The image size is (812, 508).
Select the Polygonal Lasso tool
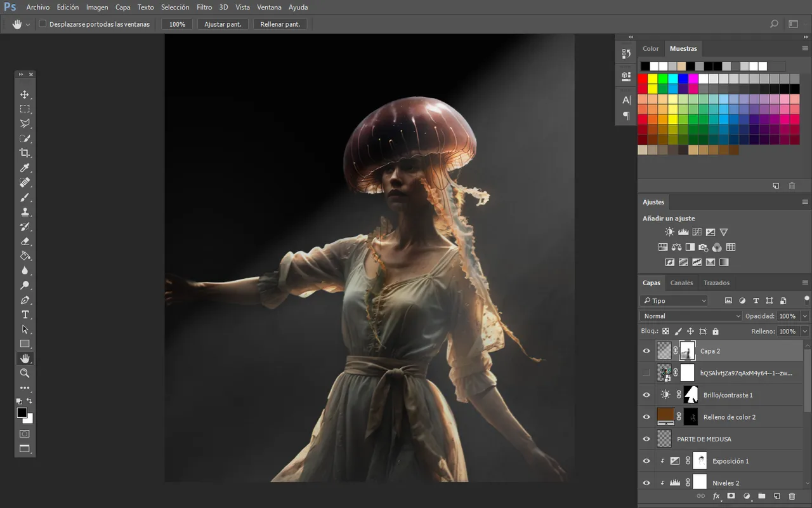[25, 124]
